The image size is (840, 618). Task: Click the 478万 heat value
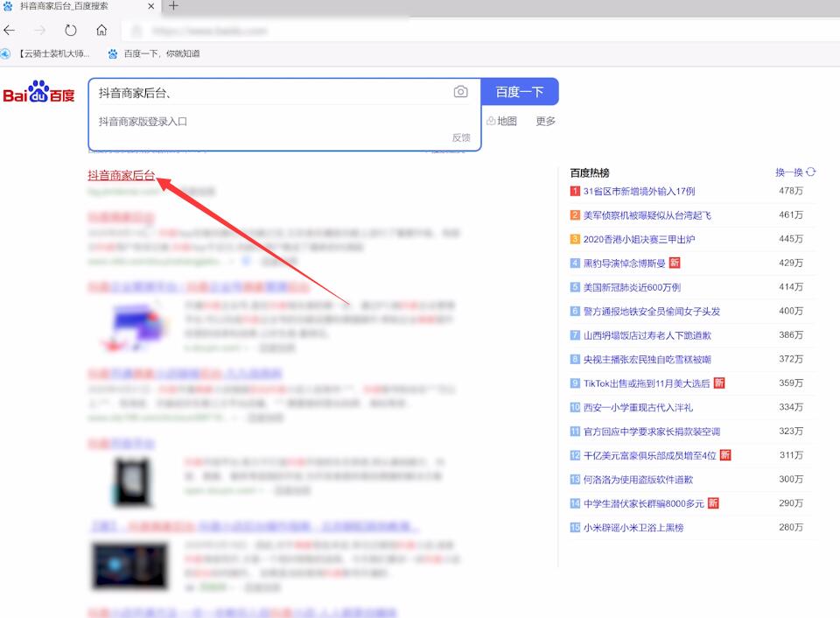click(x=791, y=191)
